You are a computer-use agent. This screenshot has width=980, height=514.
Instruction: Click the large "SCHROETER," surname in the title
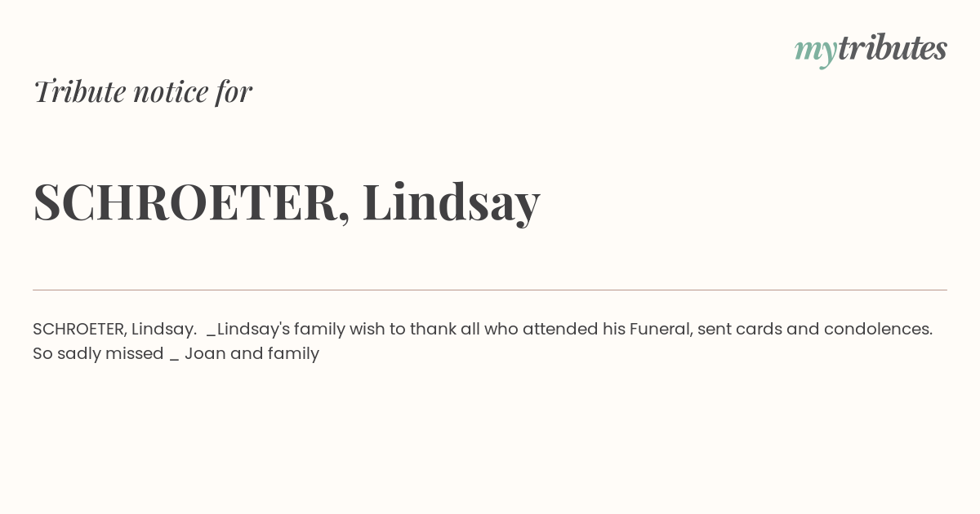pos(192,202)
